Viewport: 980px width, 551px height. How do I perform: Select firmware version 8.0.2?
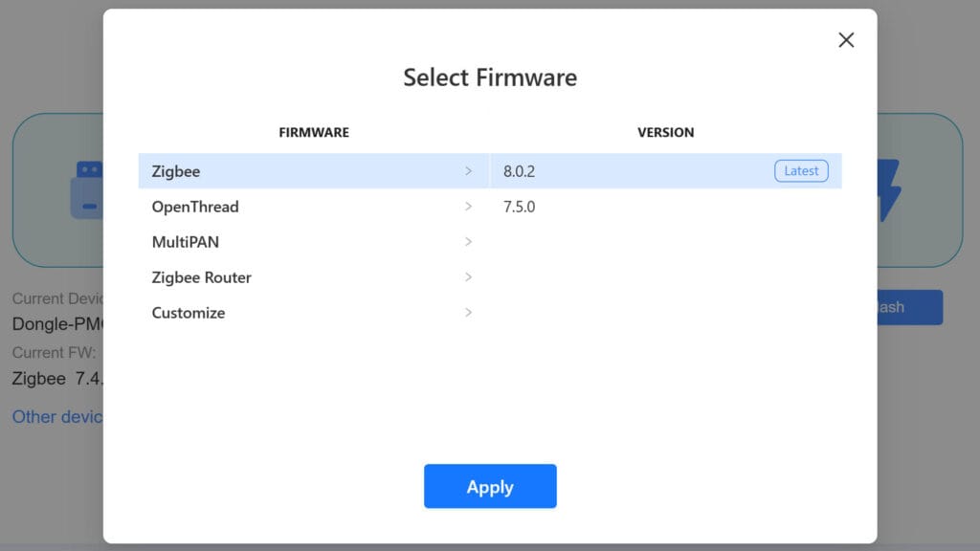coord(520,171)
